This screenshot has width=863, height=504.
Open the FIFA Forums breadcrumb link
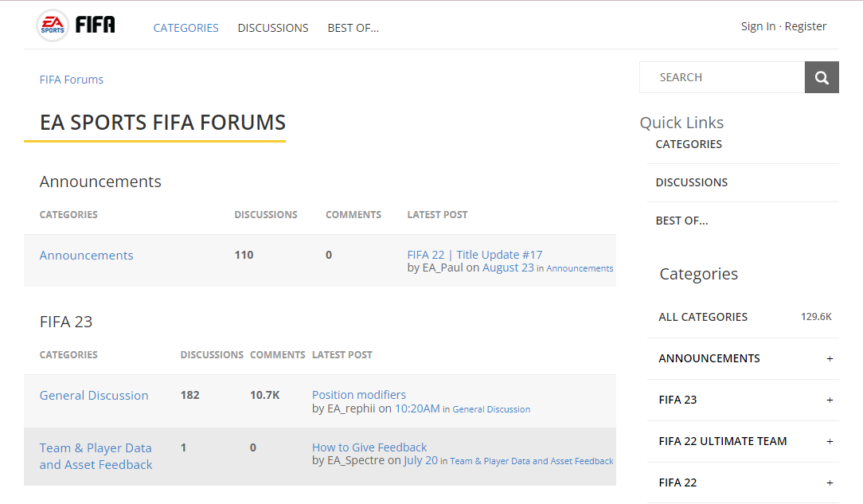pos(72,80)
